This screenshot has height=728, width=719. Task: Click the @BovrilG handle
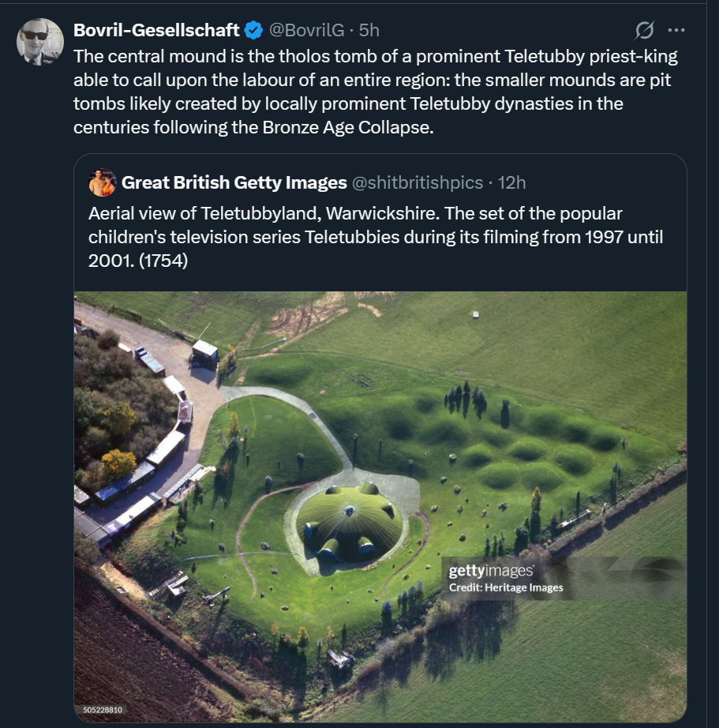click(306, 31)
